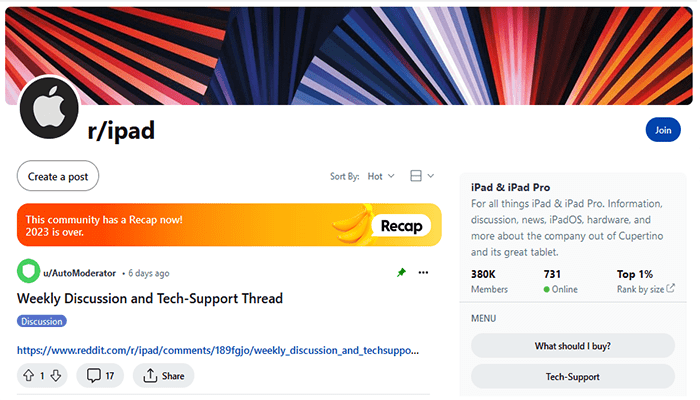Image resolution: width=700 pixels, height=400 pixels.
Task: Open the Weekly Discussion and Tech-Support Thread title
Action: [x=150, y=298]
